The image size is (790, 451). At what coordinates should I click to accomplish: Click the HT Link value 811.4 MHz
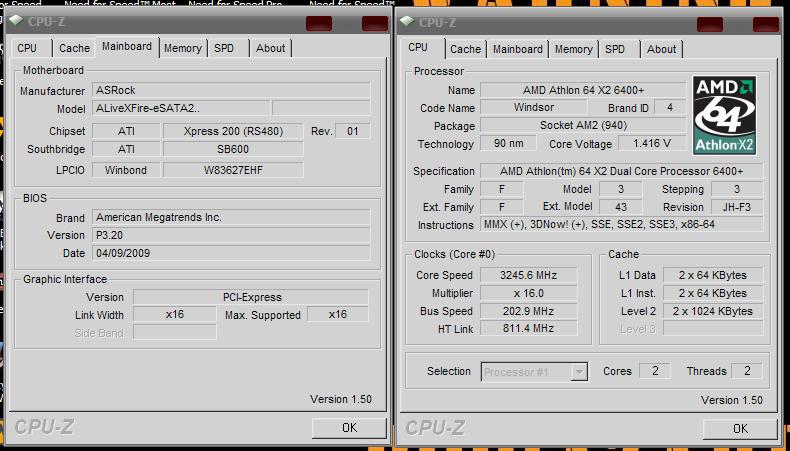[x=529, y=329]
